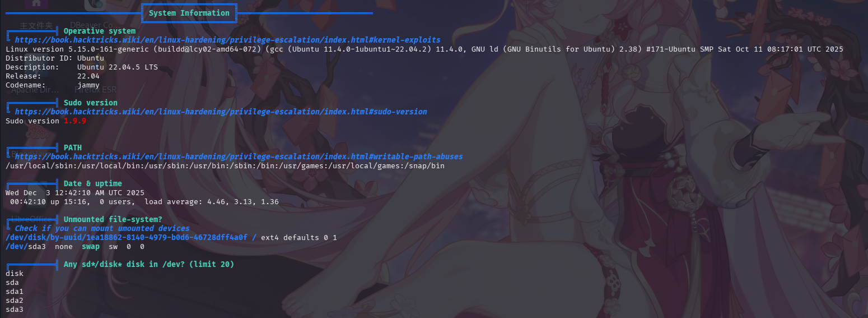Click the /usr/local/sbin PATH value line
Screen dimensions: 868x318
[225, 166]
